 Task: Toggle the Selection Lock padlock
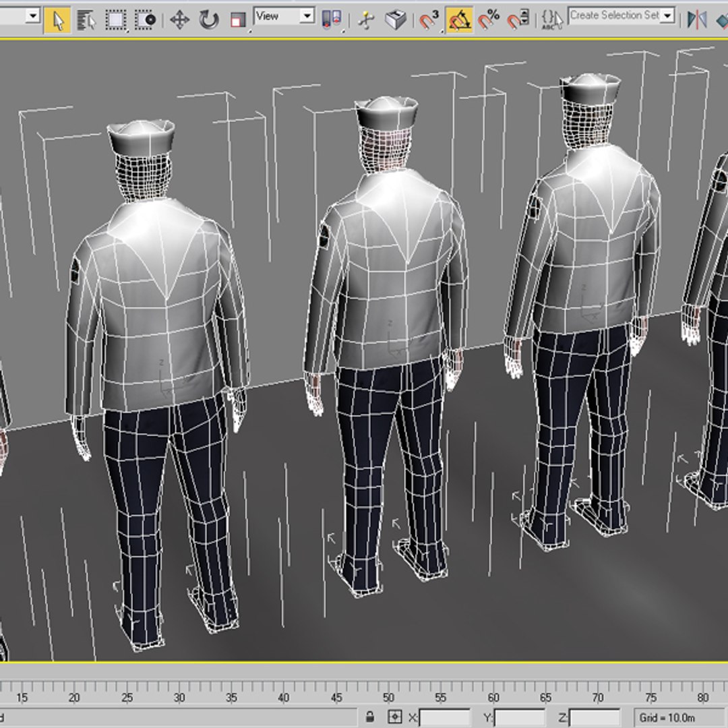coord(369,717)
